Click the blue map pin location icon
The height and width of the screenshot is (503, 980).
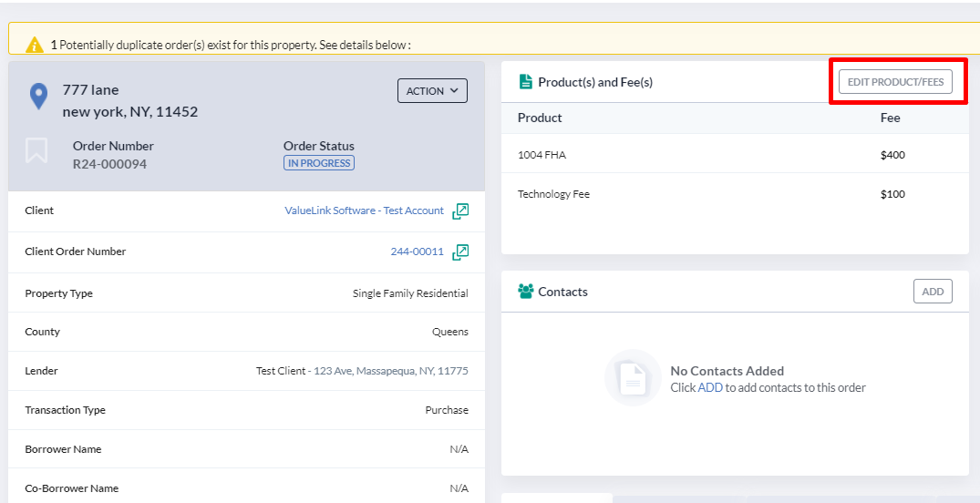click(x=39, y=97)
